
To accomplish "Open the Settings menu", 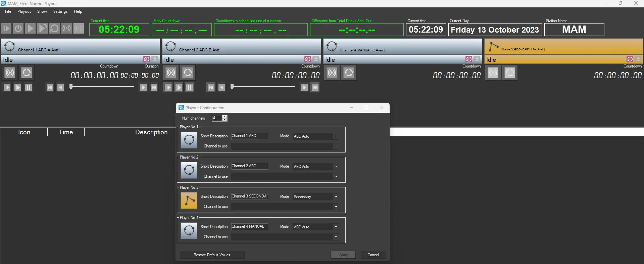I will 60,11.
